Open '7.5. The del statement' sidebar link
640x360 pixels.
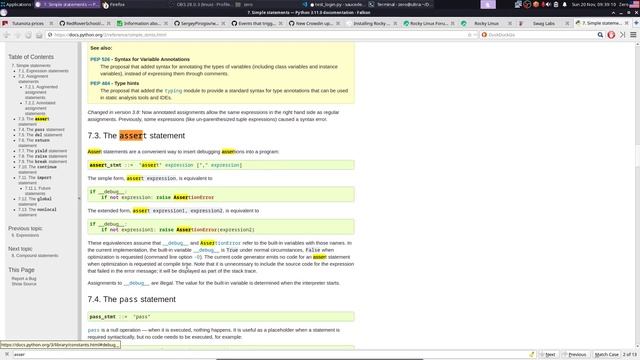tap(40, 135)
